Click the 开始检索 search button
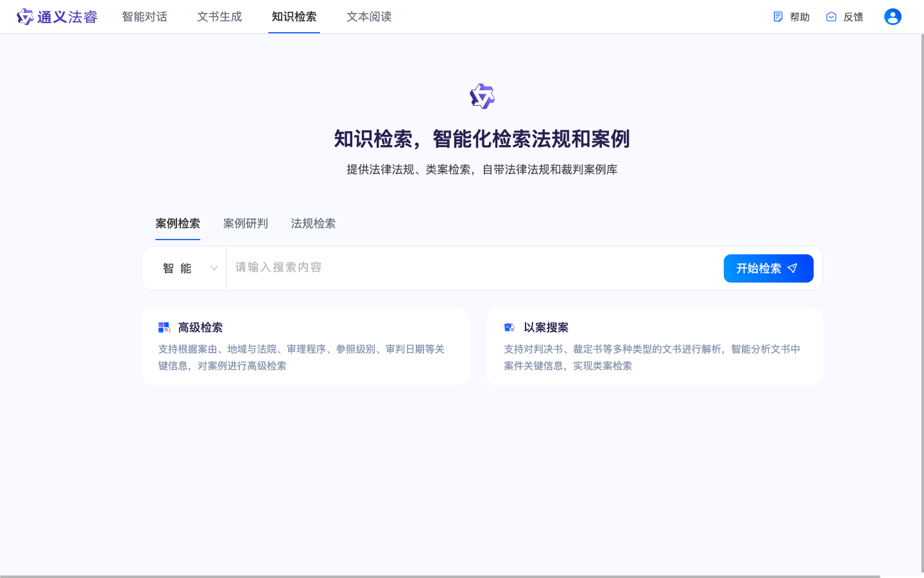Screen dimensions: 924x578 point(768,268)
